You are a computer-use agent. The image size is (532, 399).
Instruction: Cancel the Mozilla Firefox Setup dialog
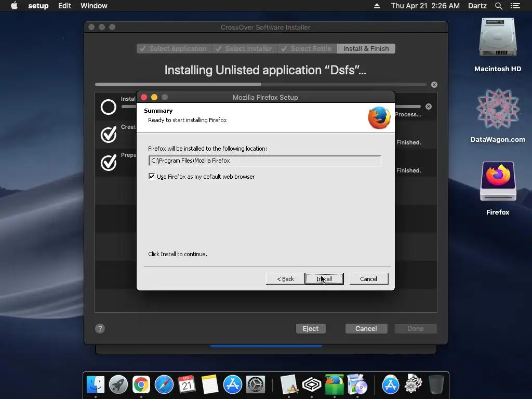click(x=369, y=279)
